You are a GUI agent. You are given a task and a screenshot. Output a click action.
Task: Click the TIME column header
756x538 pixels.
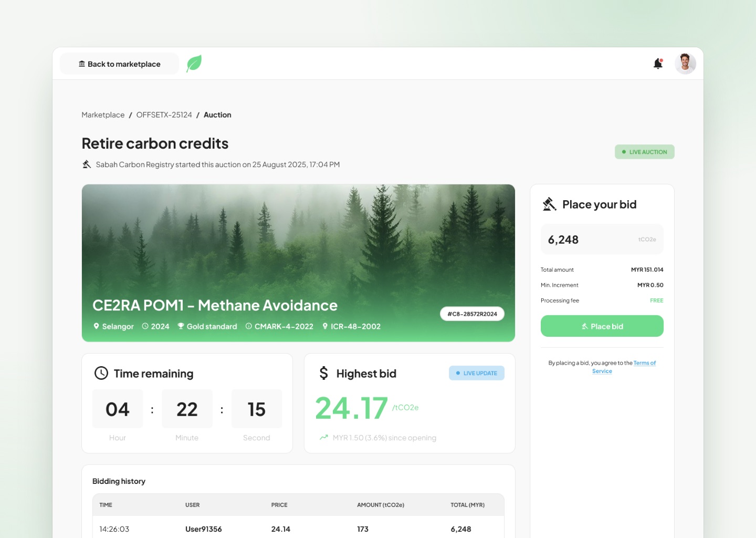pos(106,505)
